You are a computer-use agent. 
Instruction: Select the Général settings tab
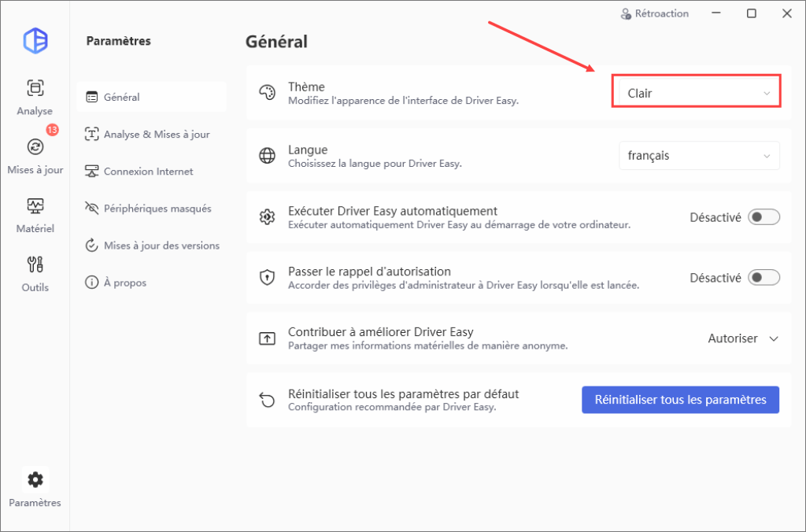[x=152, y=97]
